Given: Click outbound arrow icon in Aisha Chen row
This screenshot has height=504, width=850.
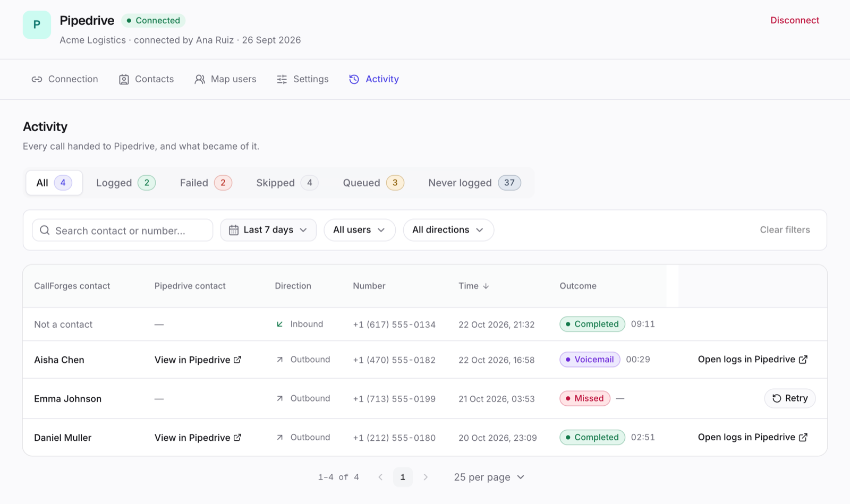Looking at the screenshot, I should 279,360.
